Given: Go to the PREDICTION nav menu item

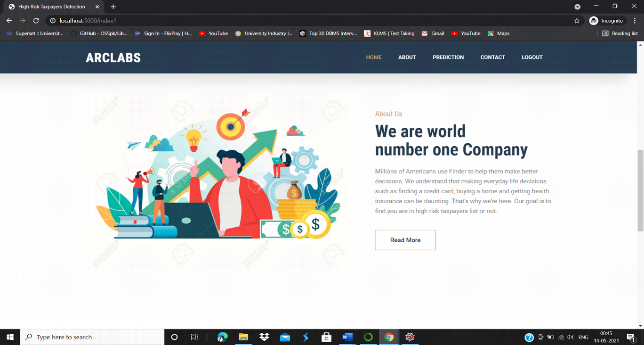Looking at the screenshot, I should point(448,57).
